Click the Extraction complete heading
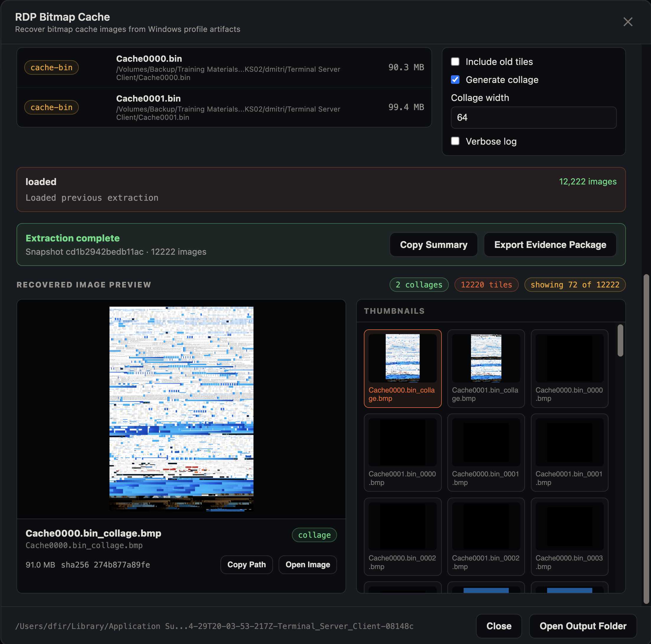 [73, 238]
